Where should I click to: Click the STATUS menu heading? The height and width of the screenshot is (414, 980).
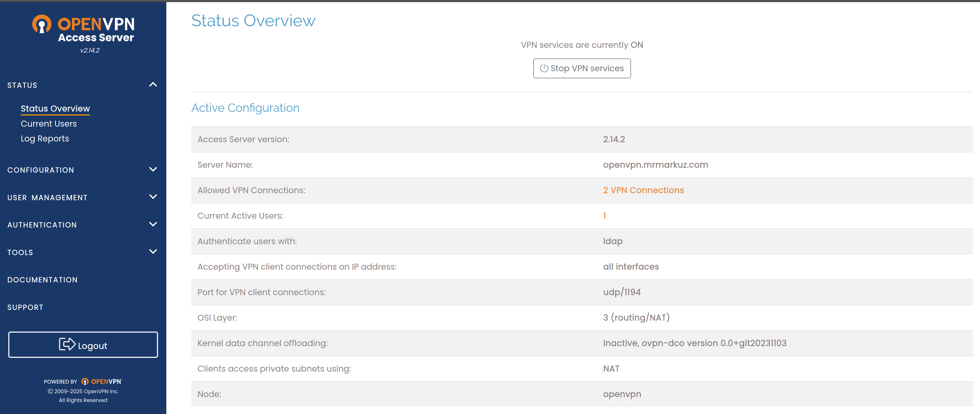coord(22,85)
